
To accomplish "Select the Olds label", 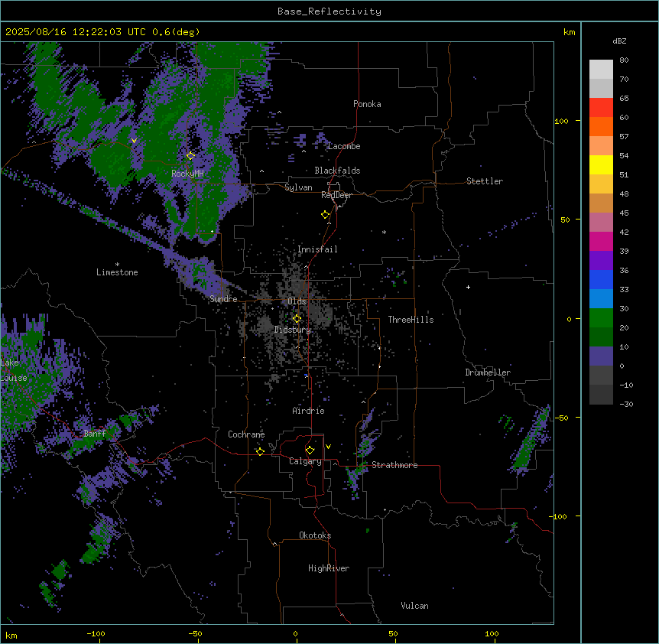I will (297, 301).
